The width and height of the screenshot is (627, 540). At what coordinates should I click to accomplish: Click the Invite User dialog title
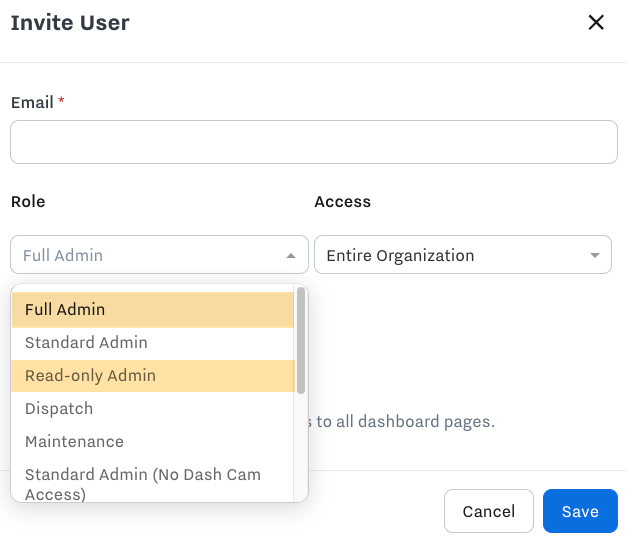70,22
